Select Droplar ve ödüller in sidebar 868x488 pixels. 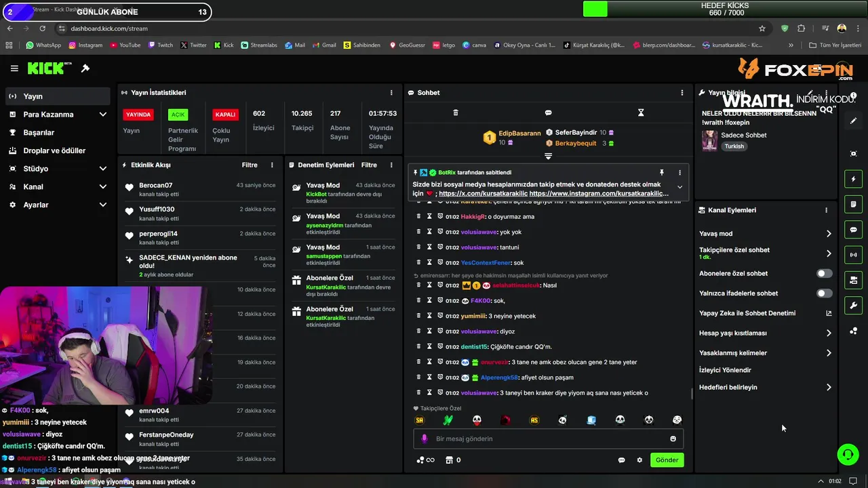58,150
